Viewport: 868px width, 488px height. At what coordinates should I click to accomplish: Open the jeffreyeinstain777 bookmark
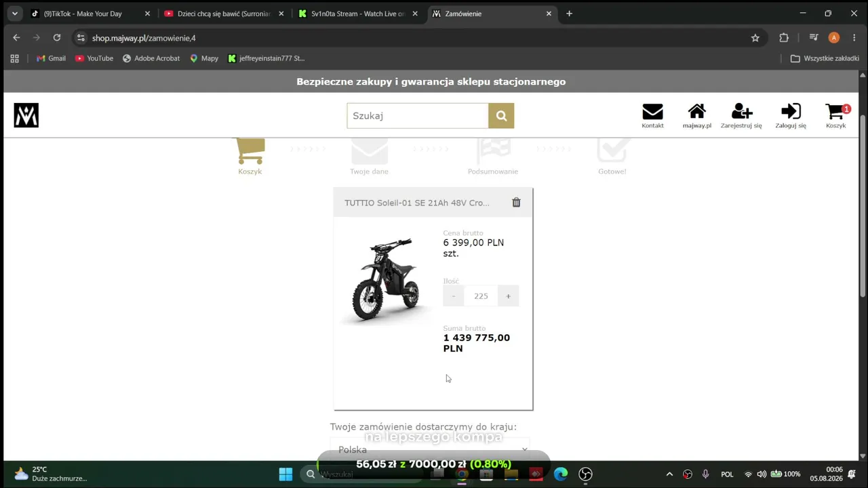[x=267, y=58]
